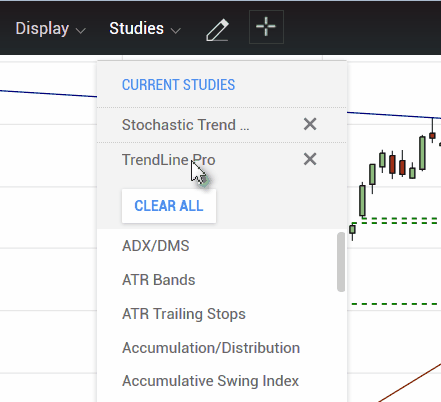
Task: Add the ADX/DMS study
Action: click(156, 246)
